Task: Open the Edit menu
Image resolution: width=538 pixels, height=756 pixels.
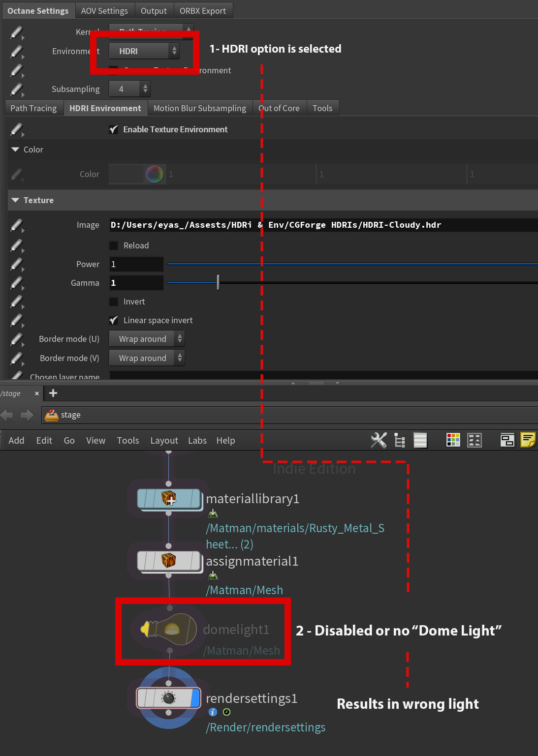Action: click(44, 441)
